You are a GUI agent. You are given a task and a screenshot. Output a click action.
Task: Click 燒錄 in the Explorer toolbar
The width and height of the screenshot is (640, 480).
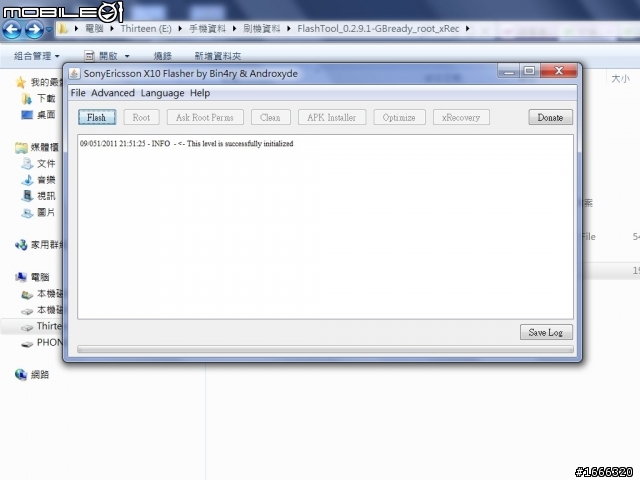tap(162, 56)
